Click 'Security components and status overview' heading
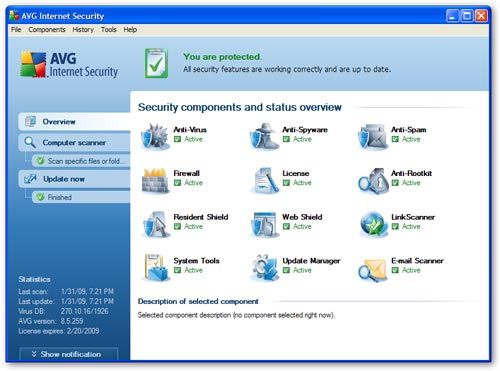This screenshot has width=500, height=371. 240,107
